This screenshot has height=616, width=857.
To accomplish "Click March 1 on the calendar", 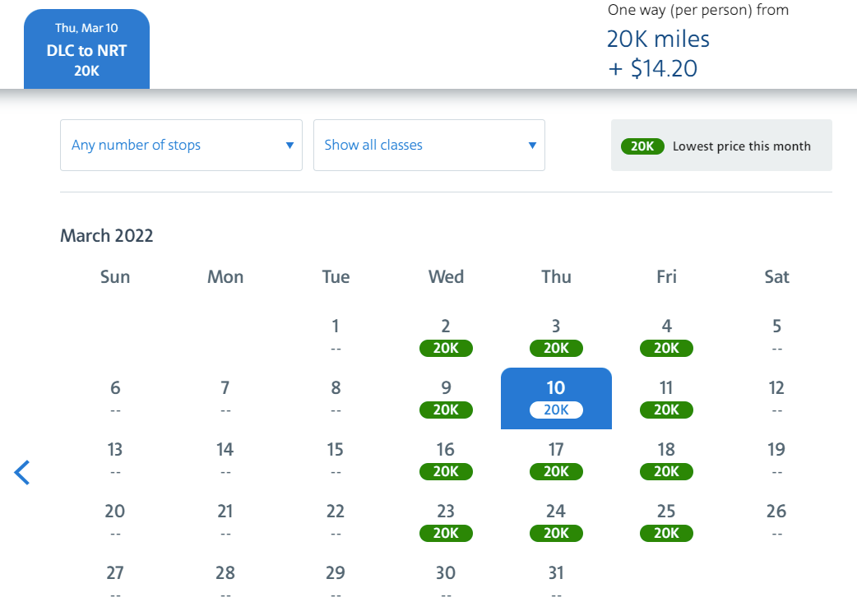I will coord(336,336).
